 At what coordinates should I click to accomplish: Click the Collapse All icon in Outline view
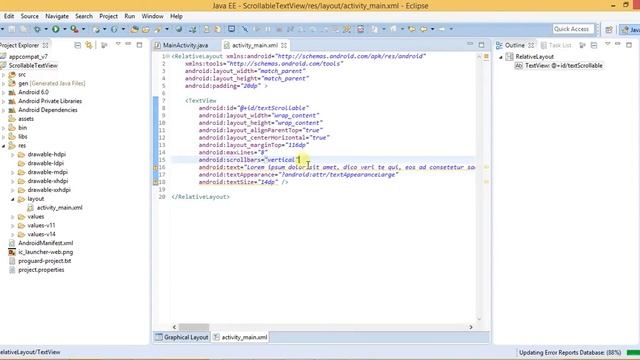point(594,45)
